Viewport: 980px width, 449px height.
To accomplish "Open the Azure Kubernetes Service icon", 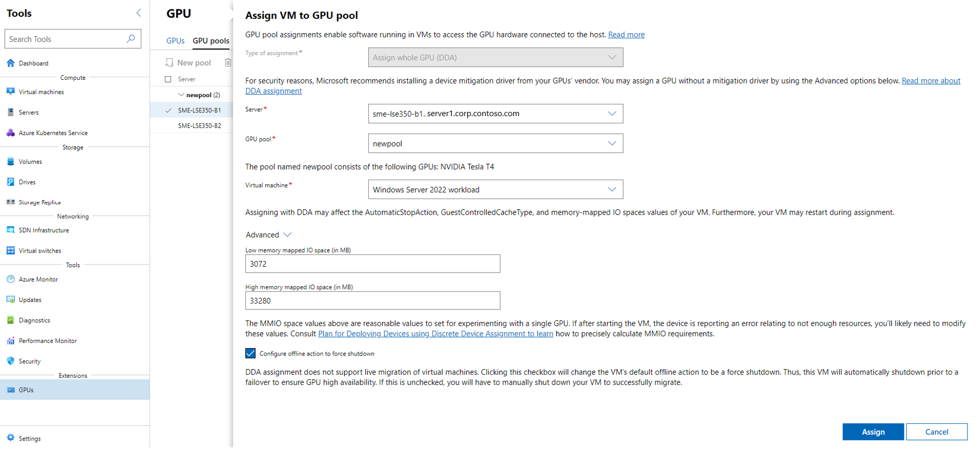I will [11, 133].
